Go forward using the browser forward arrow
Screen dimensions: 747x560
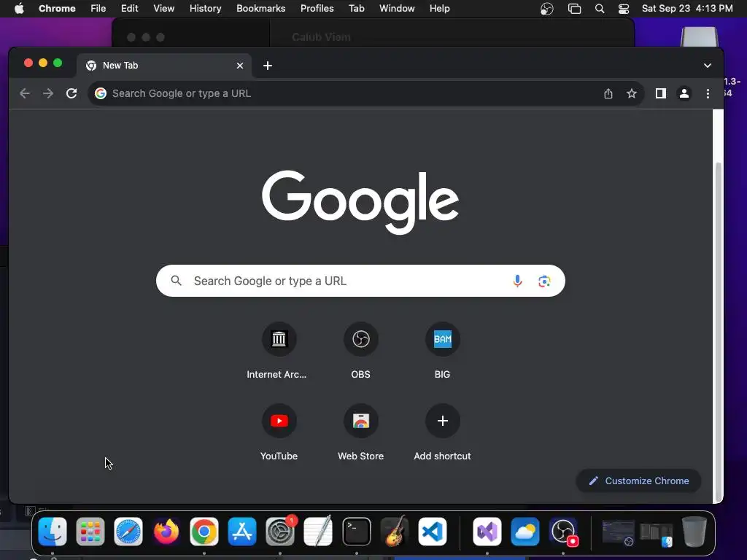tap(48, 93)
